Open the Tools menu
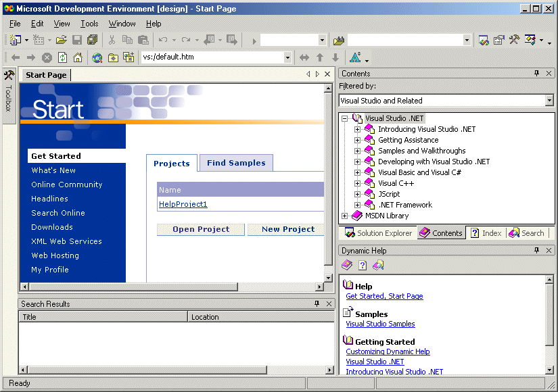This screenshot has height=392, width=558. click(89, 24)
